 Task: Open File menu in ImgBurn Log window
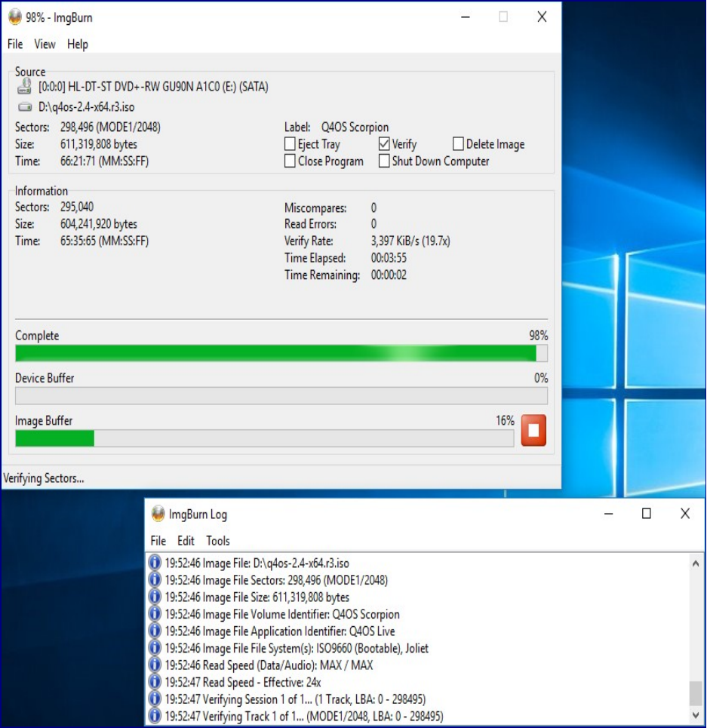158,541
